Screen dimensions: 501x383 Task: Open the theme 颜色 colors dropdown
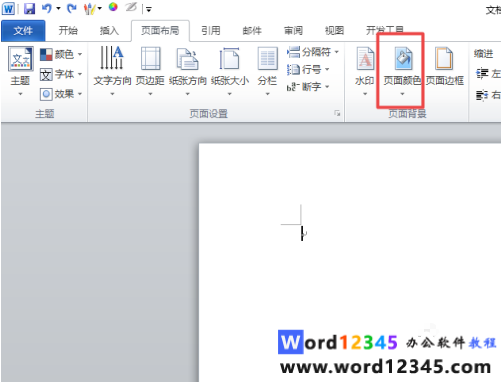click(61, 54)
